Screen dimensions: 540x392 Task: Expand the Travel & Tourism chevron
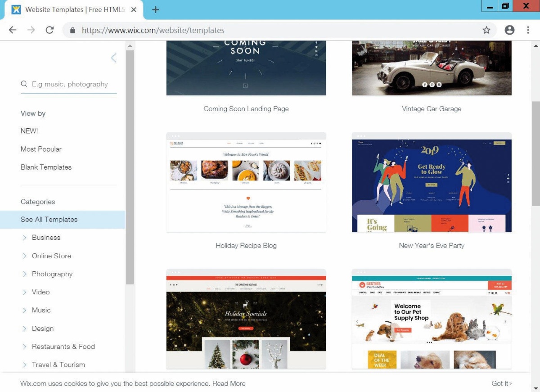(25, 365)
